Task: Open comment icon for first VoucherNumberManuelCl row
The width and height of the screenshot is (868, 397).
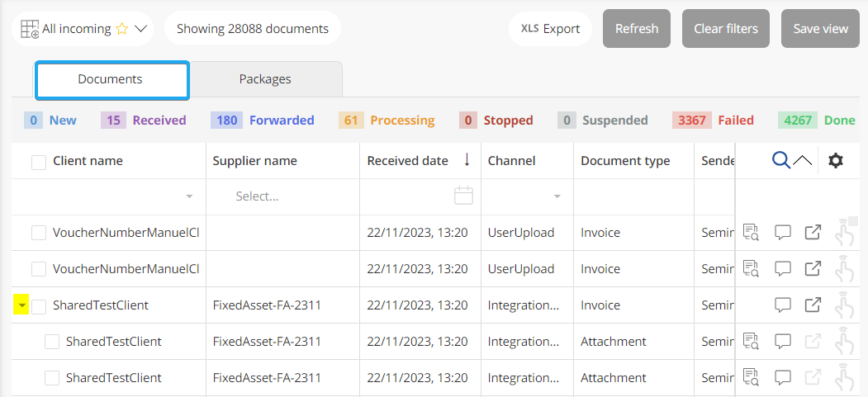Action: pyautogui.click(x=783, y=233)
